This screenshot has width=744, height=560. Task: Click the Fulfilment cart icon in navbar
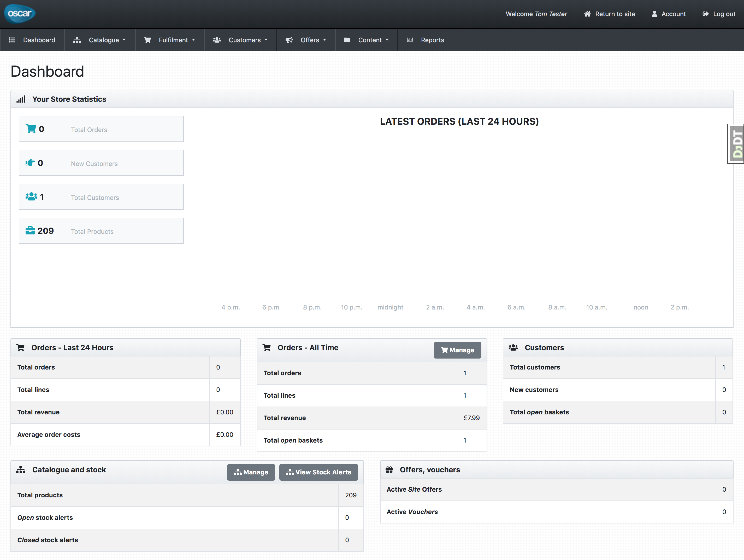147,40
